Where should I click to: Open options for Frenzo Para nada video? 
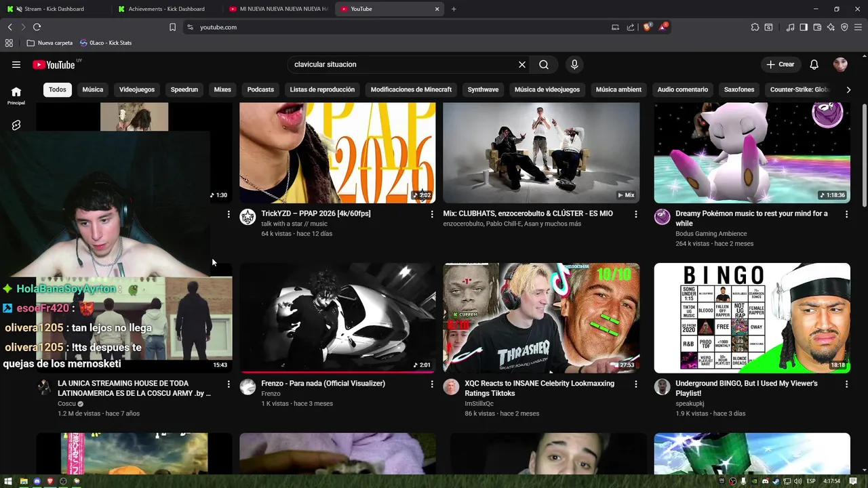[432, 384]
